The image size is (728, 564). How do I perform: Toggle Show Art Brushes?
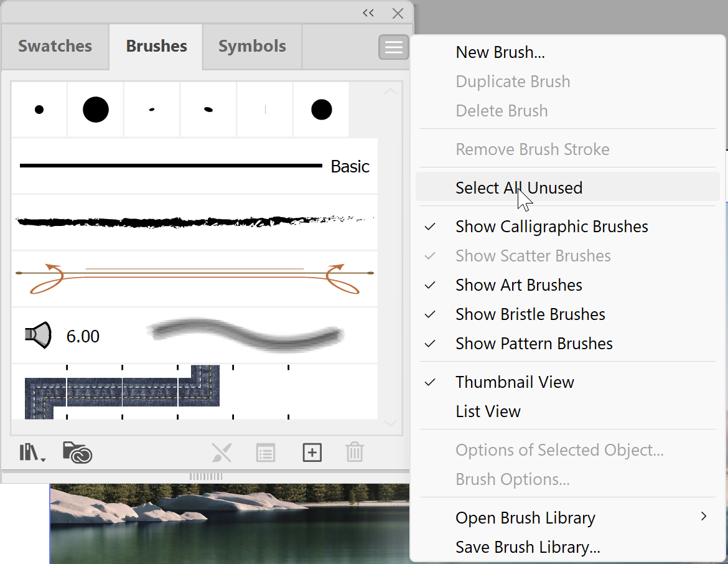(x=567, y=284)
